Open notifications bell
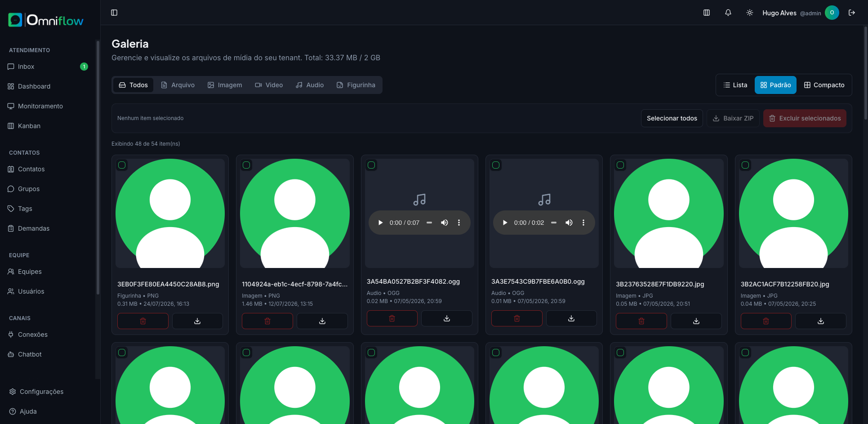The height and width of the screenshot is (424, 868). click(728, 13)
